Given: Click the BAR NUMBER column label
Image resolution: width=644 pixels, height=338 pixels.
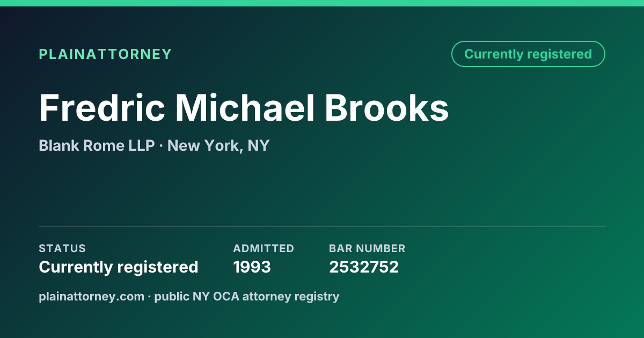Looking at the screenshot, I should (x=367, y=248).
